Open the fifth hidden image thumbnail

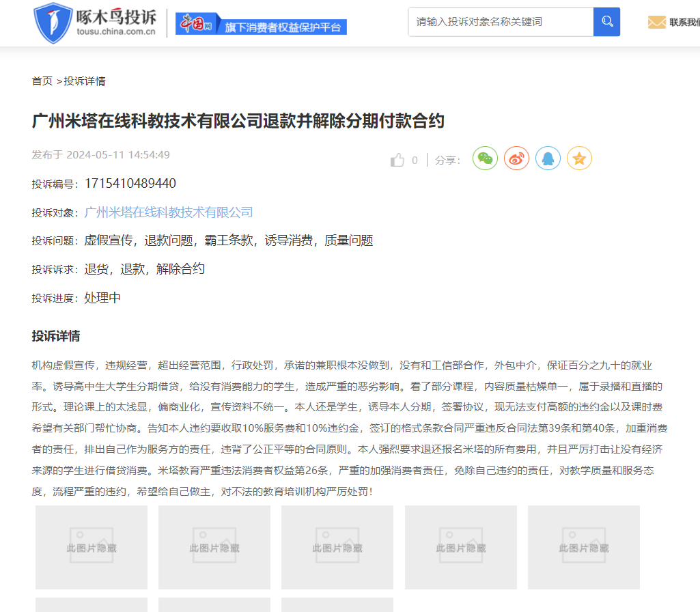click(584, 547)
